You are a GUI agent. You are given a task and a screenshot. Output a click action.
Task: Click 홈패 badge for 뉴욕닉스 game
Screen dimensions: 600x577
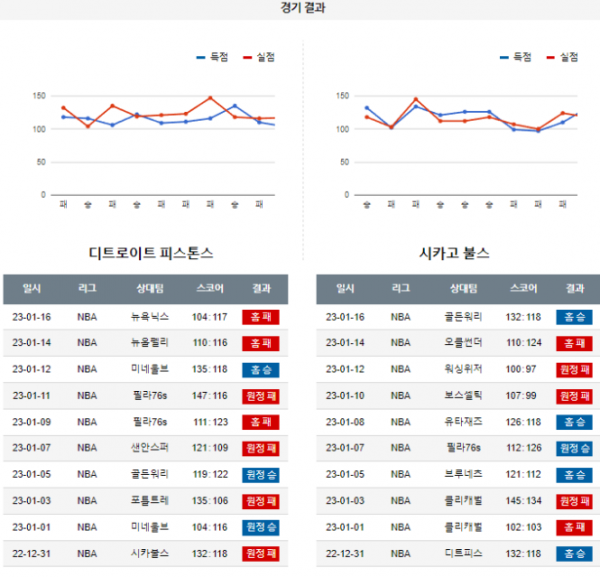(x=261, y=317)
